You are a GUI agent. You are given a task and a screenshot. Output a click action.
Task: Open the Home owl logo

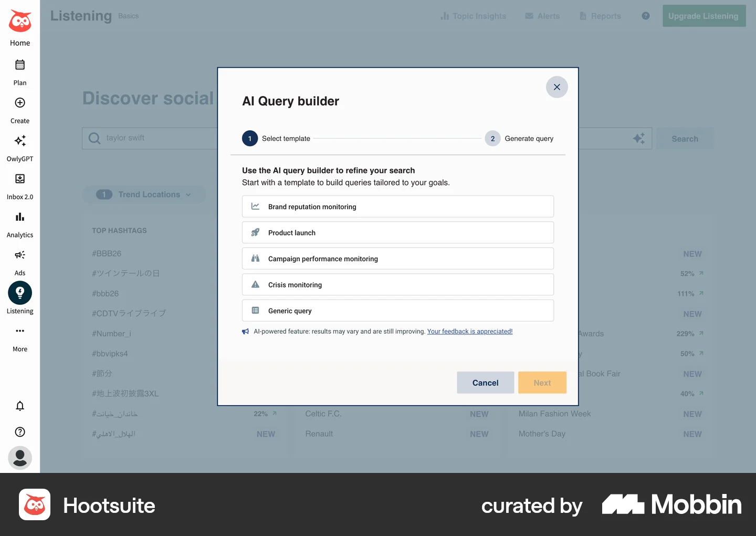pyautogui.click(x=20, y=22)
